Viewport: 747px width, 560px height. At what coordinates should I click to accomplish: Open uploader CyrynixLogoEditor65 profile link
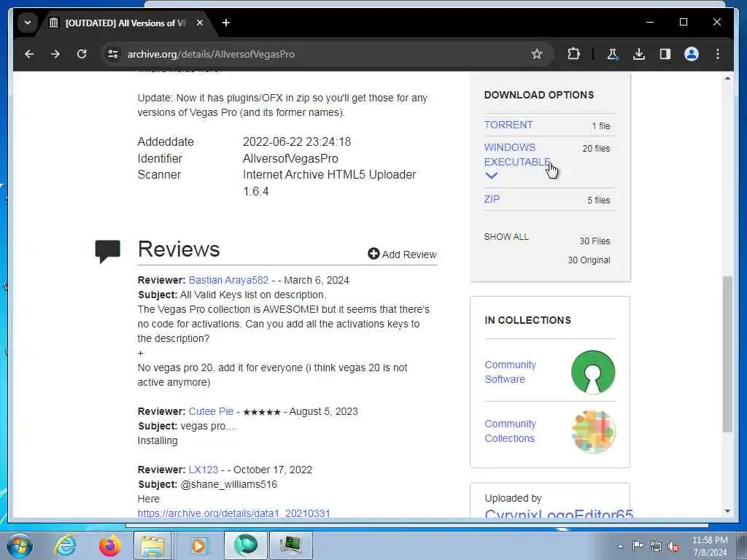pos(559,514)
